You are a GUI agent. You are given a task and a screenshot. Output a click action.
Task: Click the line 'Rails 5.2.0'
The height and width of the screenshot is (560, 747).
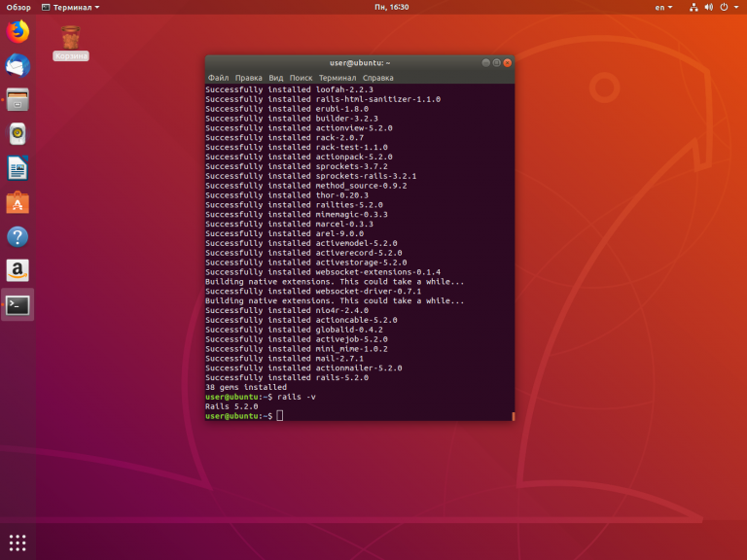coord(231,406)
